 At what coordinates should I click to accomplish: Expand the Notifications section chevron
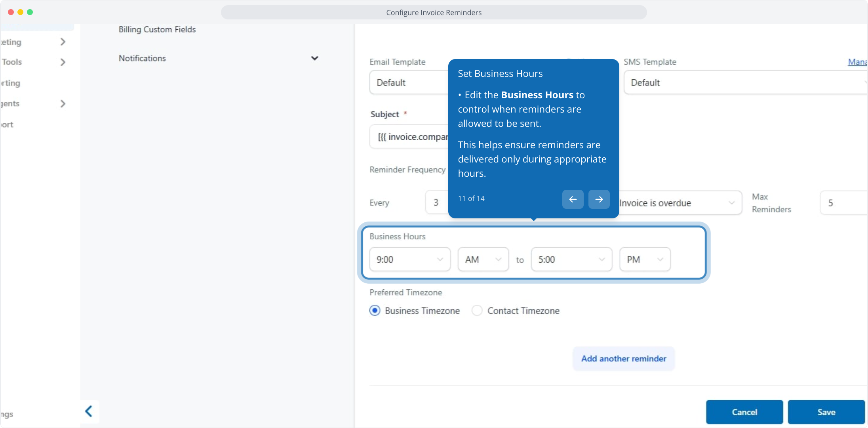pyautogui.click(x=314, y=58)
